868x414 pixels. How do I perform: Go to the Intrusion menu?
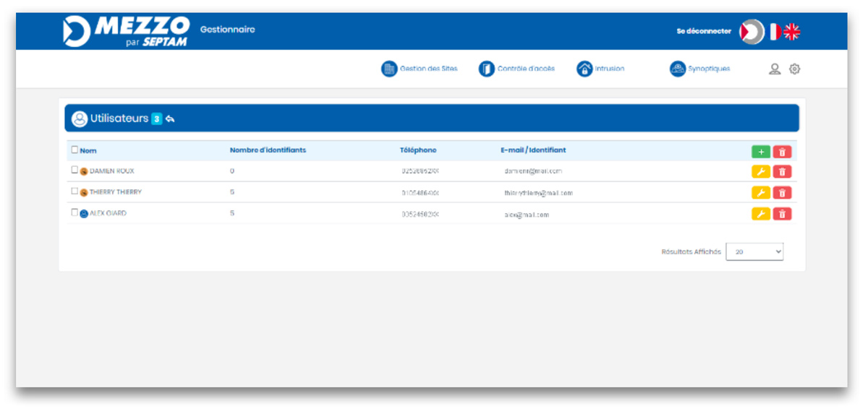(x=600, y=69)
